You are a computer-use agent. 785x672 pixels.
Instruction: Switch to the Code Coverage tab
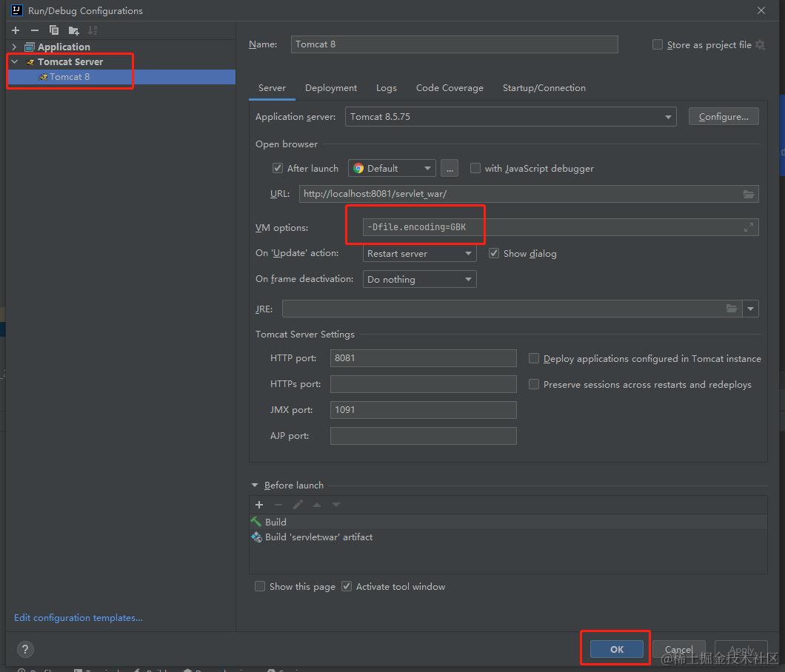tap(450, 88)
